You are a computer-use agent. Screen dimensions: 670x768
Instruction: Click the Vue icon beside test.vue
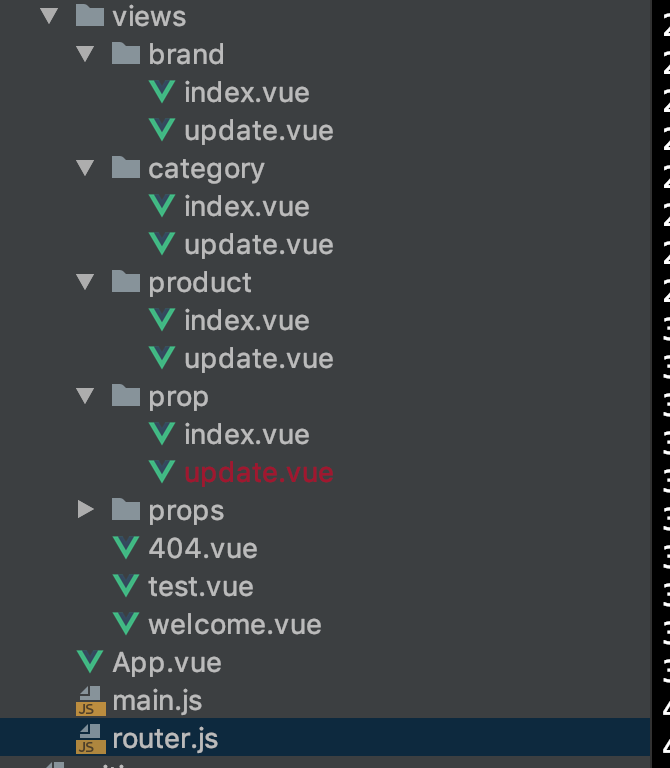click(x=126, y=586)
